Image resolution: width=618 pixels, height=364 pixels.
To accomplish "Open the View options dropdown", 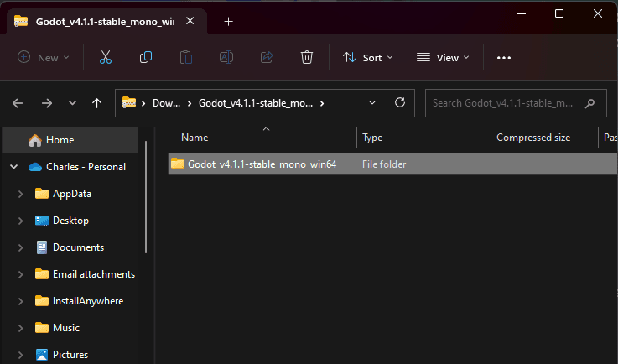I will (443, 57).
